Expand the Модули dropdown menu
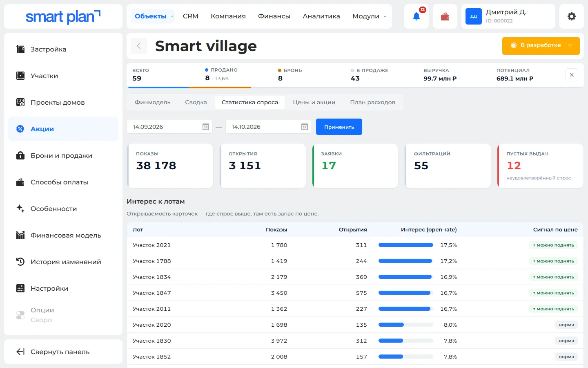Image resolution: width=588 pixels, height=368 pixels. (369, 16)
